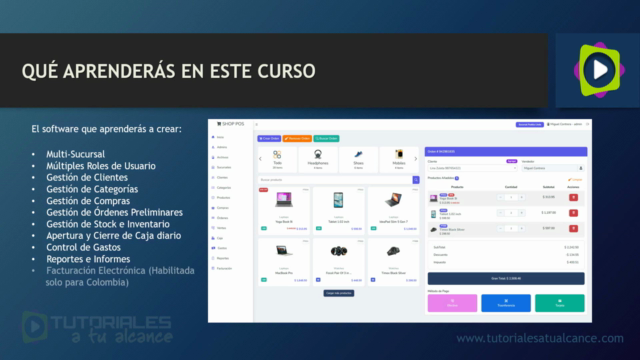Viewport: 640px width, 360px height.
Task: Open the Cliente dropdown
Action: point(473,168)
